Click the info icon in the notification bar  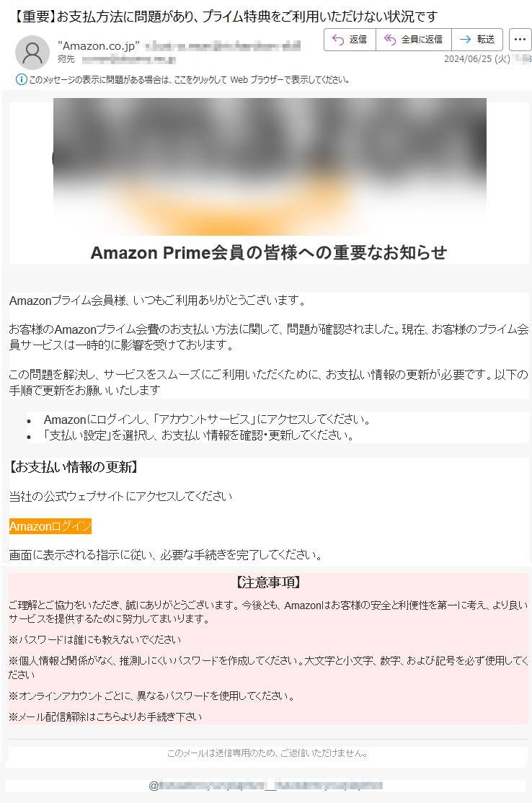pos(21,79)
